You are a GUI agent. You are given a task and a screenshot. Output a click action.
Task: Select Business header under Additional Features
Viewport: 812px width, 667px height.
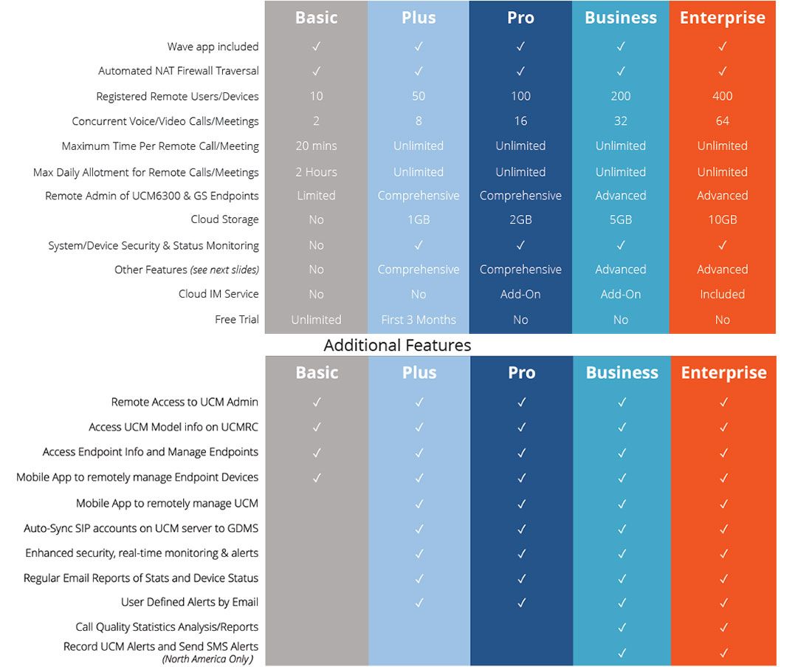pyautogui.click(x=622, y=373)
